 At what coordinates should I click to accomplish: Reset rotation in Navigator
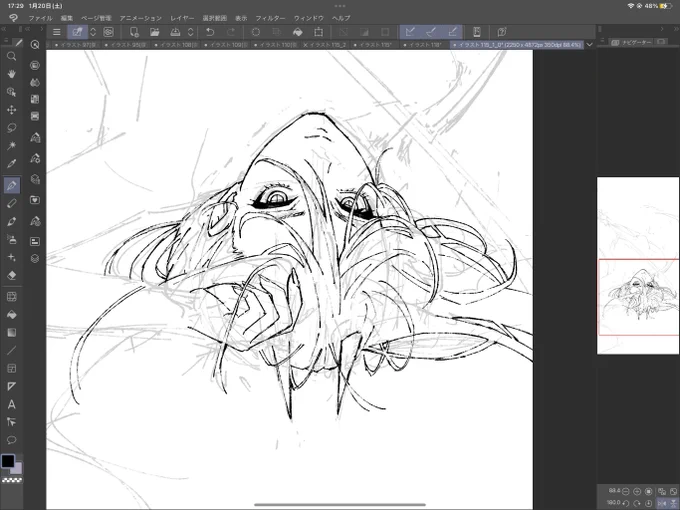pos(649,503)
